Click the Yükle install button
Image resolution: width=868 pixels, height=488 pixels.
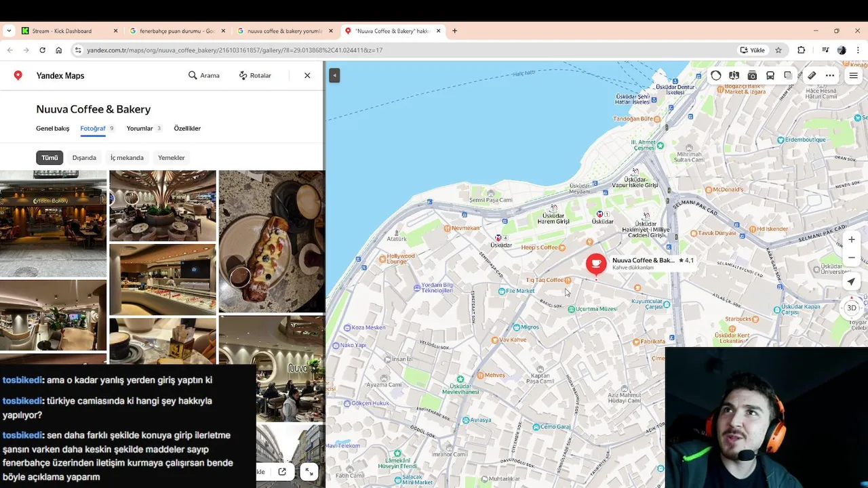click(752, 50)
